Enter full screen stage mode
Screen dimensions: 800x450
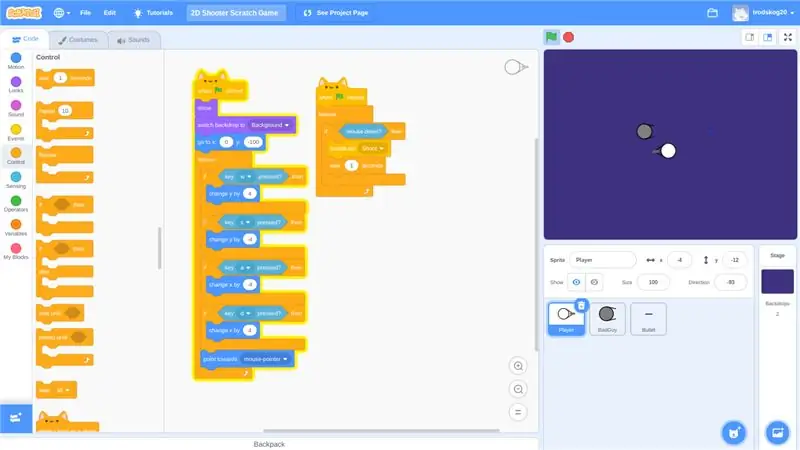[788, 37]
